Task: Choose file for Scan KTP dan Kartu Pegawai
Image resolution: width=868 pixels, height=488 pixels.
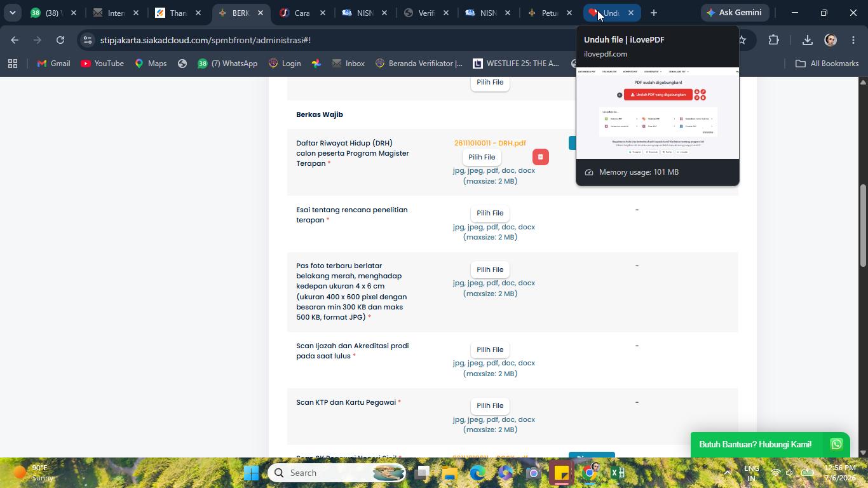Action: coord(490,405)
